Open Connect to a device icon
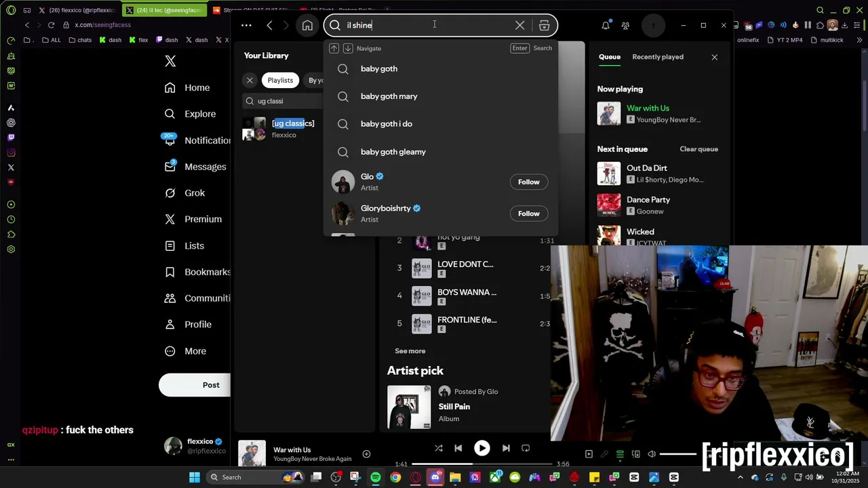This screenshot has height=488, width=868. [635, 454]
